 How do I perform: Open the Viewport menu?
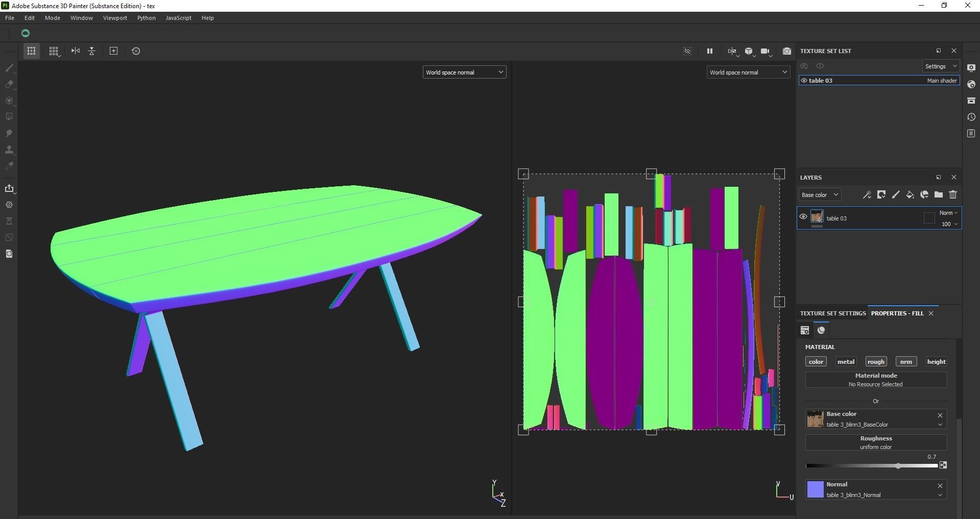pos(115,18)
